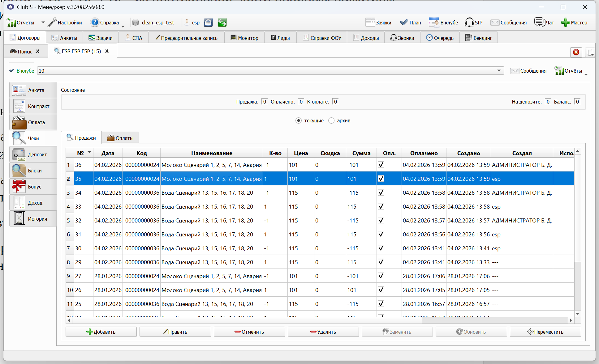Open the Чат speech bubble icon
The width and height of the screenshot is (599, 364).
click(x=540, y=23)
